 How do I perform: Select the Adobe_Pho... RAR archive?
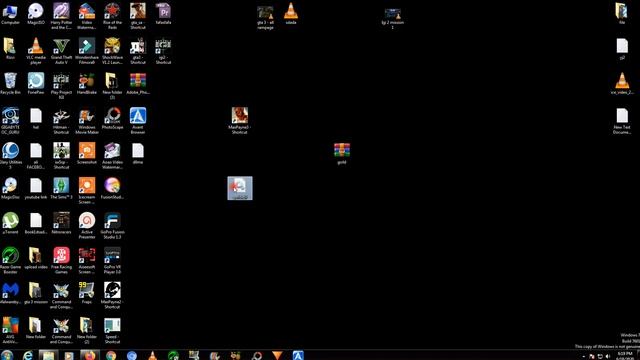[x=138, y=84]
